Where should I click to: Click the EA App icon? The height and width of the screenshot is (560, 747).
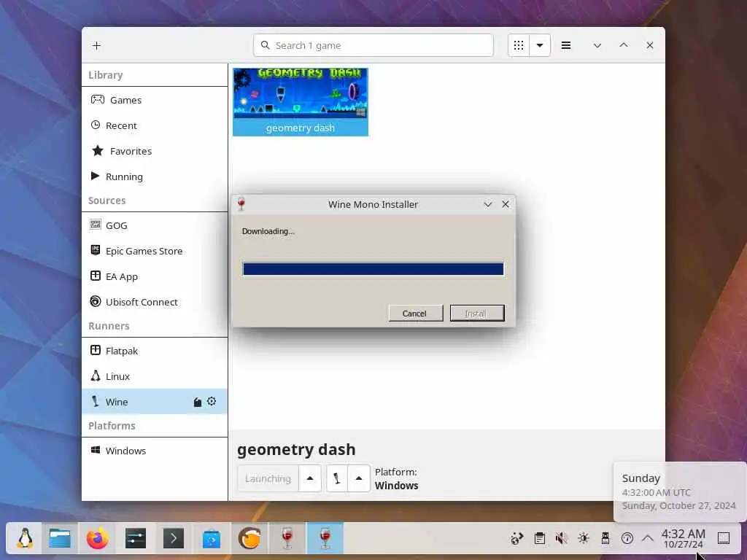coord(96,276)
